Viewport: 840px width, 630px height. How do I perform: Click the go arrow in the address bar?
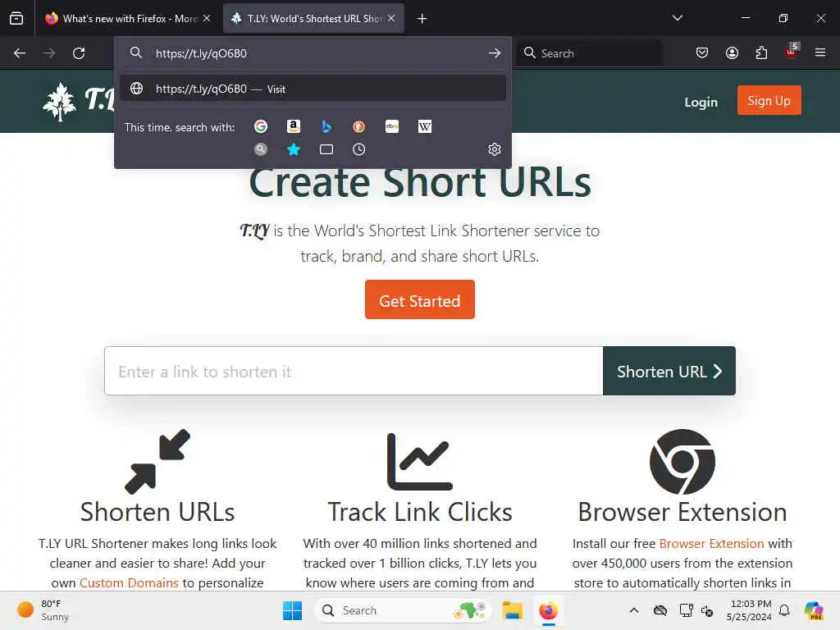[x=495, y=53]
